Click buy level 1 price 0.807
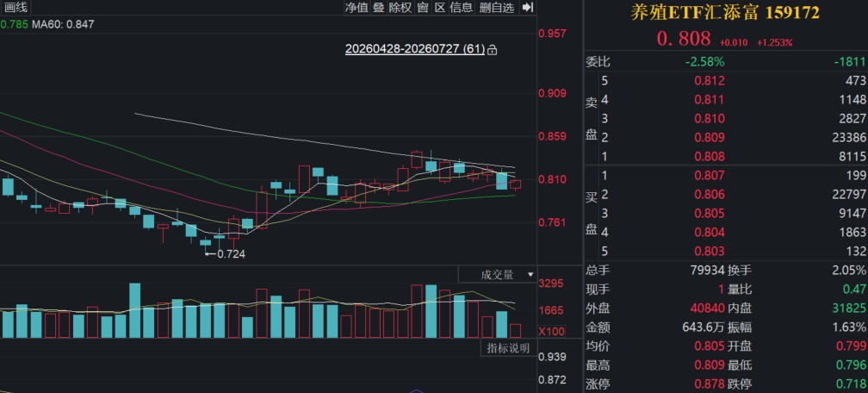Image resolution: width=868 pixels, height=393 pixels. 710,176
